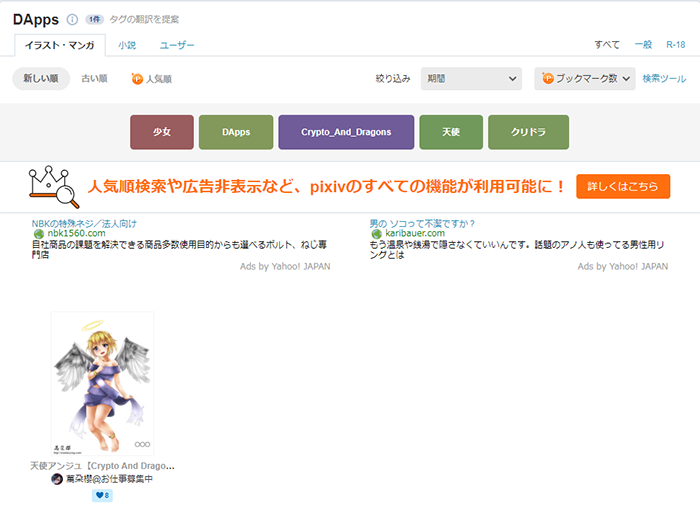Open title 天使アンジュ【Crypto And Drago...

click(102, 466)
